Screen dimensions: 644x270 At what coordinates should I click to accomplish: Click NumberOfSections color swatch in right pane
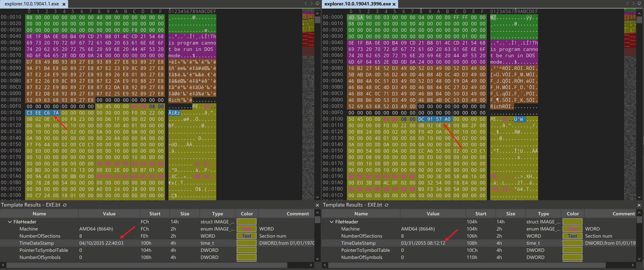pyautogui.click(x=573, y=236)
